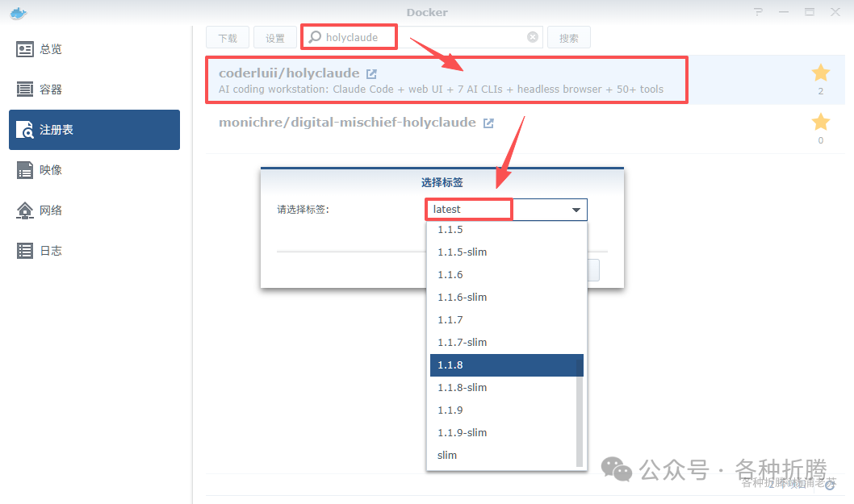This screenshot has height=504, width=854.
Task: View the 日志 (Log) panel
Action: click(48, 250)
